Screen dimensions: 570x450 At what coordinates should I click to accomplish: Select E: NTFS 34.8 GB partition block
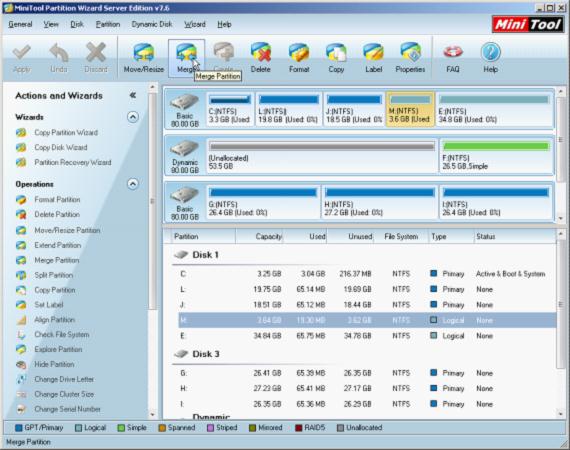coord(494,109)
